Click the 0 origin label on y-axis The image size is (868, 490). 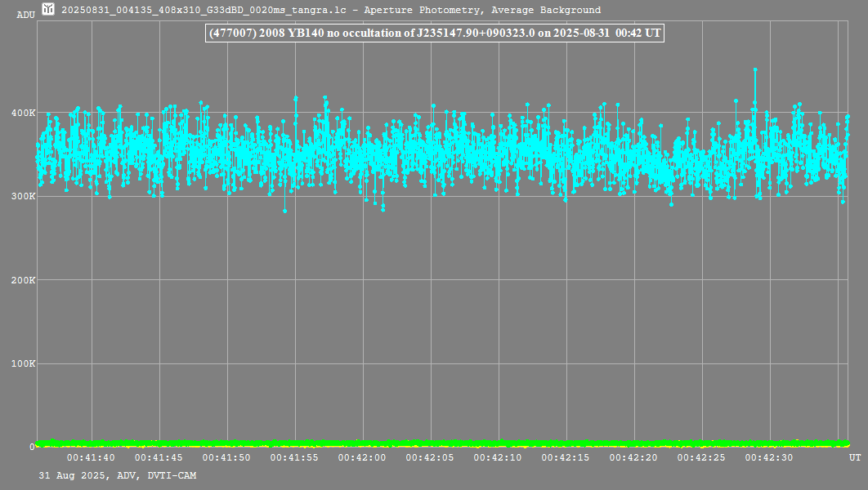coord(32,448)
